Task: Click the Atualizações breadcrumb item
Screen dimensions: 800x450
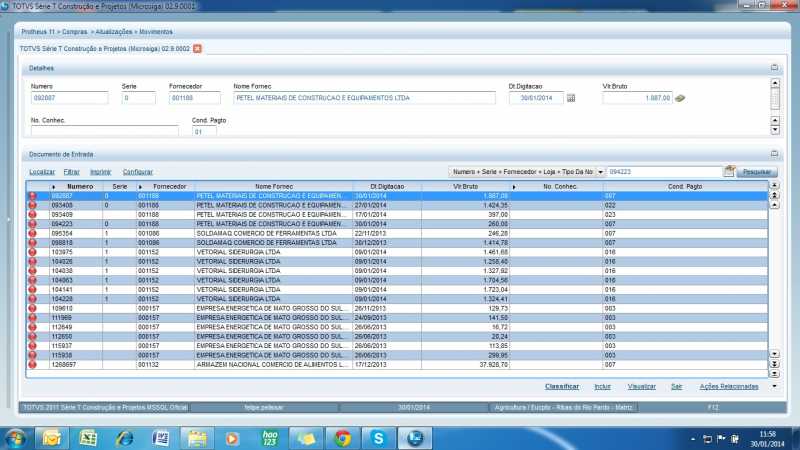Action: pyautogui.click(x=114, y=32)
